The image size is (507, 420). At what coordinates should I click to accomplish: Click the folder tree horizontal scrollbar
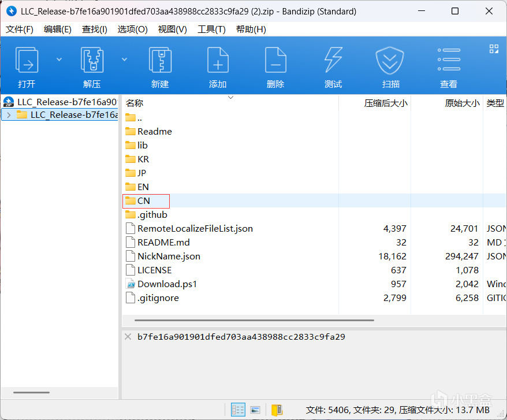pos(31,392)
